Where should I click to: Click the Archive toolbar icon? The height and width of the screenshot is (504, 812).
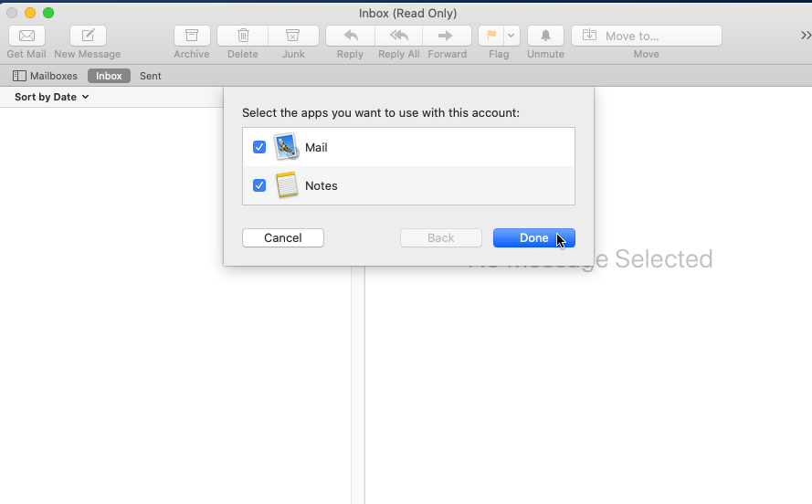(192, 36)
